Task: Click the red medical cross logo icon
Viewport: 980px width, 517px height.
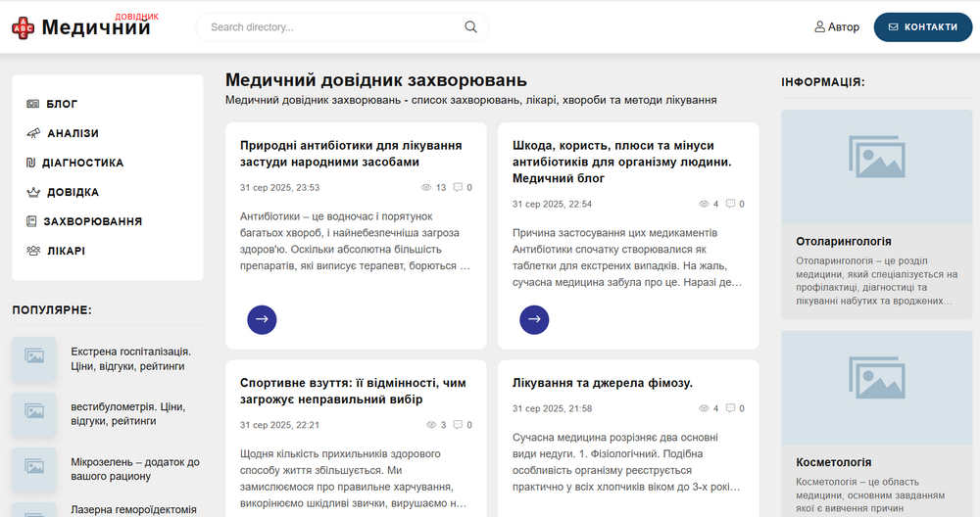Action: 24,27
